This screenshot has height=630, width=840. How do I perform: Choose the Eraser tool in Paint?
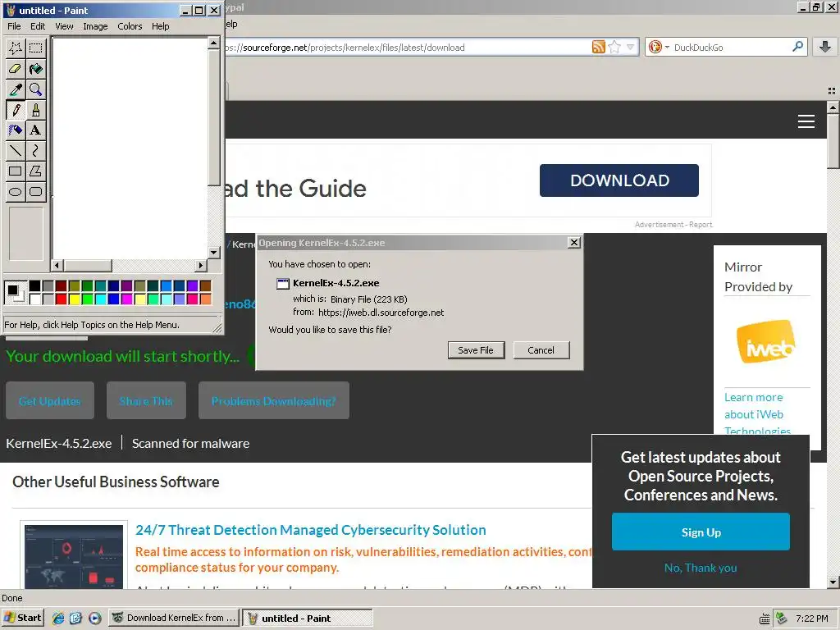[x=16, y=69]
